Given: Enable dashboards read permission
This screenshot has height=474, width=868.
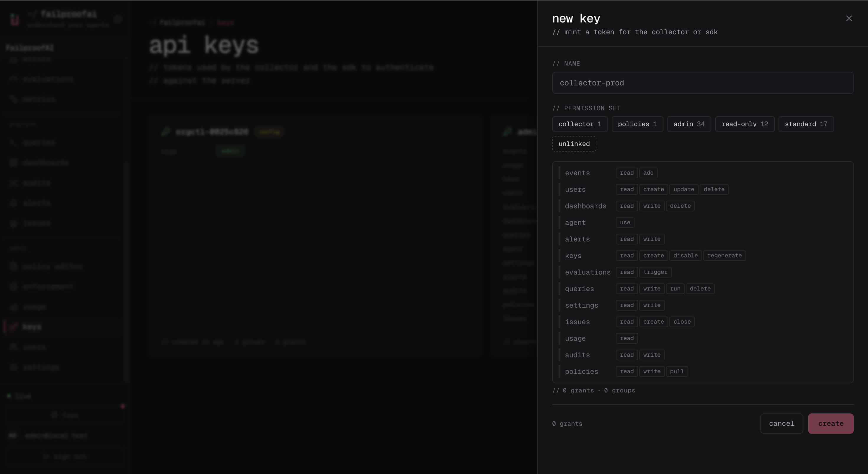Looking at the screenshot, I should tap(627, 206).
